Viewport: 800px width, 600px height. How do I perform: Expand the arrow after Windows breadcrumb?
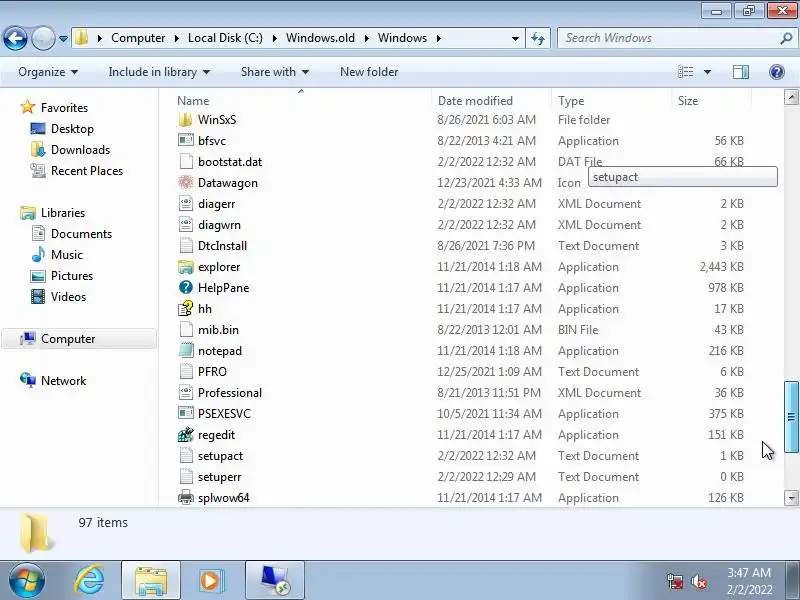tap(438, 38)
